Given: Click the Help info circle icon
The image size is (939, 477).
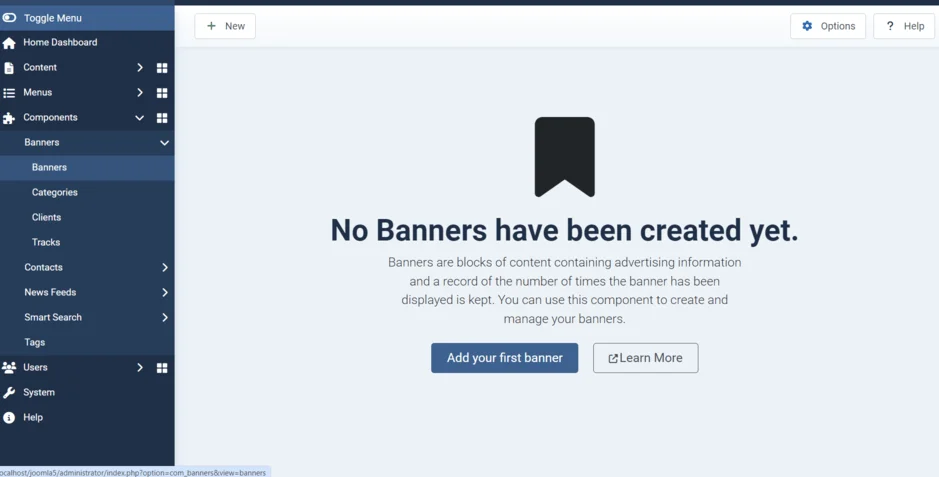Looking at the screenshot, I should 9,418.
